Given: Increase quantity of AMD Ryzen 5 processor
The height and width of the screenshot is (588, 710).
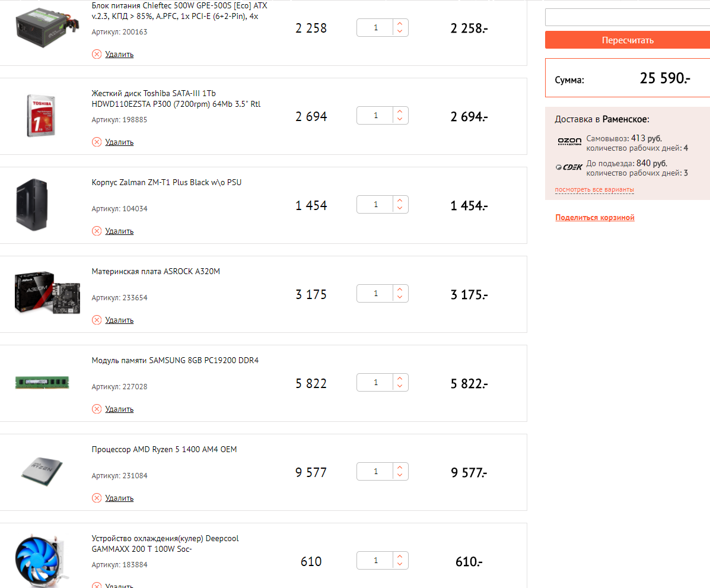Looking at the screenshot, I should (x=400, y=468).
